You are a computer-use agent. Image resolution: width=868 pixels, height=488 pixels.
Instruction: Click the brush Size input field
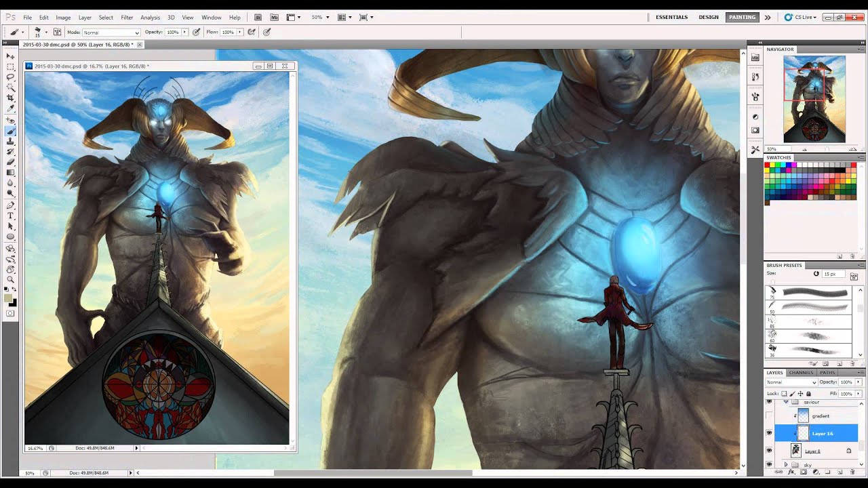coord(833,274)
